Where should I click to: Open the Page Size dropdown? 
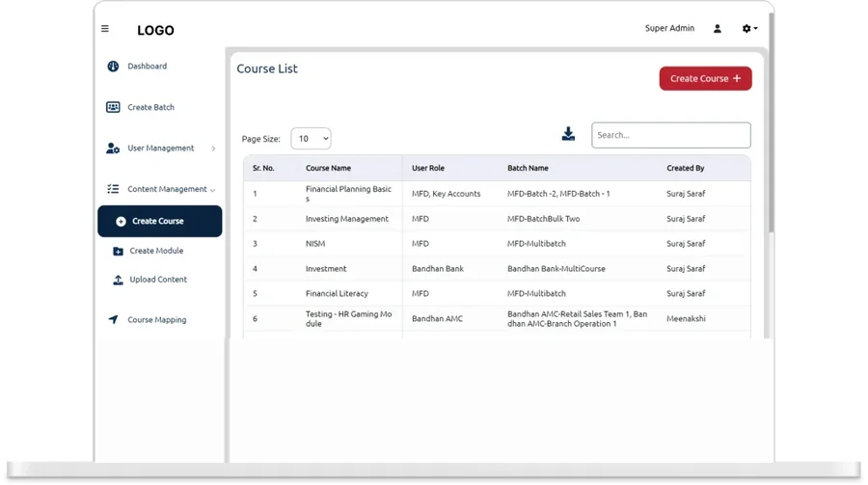pos(311,139)
